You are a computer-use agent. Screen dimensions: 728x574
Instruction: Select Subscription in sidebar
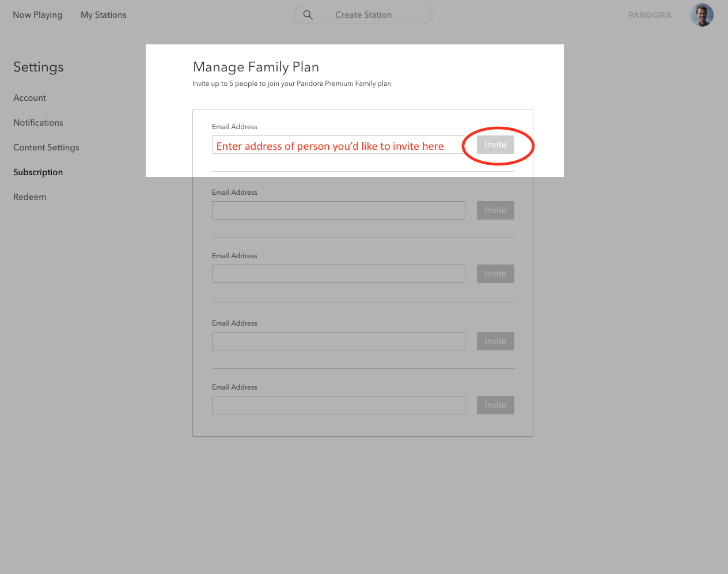[38, 172]
